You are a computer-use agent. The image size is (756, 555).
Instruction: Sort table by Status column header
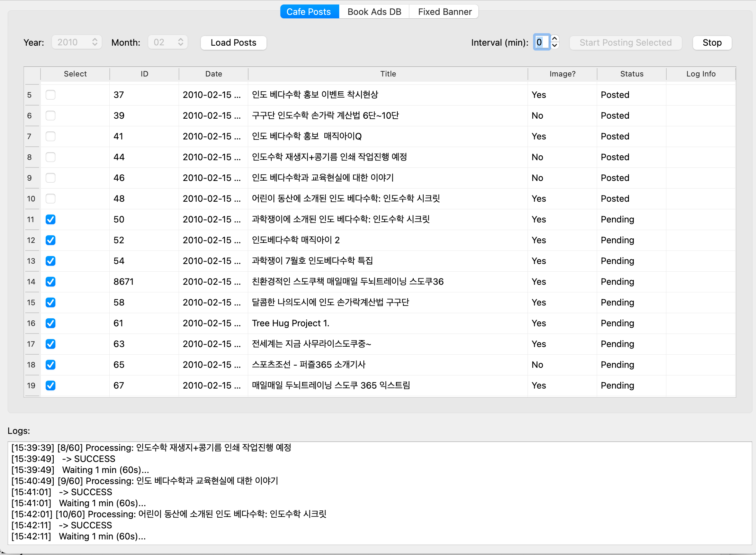click(x=631, y=74)
